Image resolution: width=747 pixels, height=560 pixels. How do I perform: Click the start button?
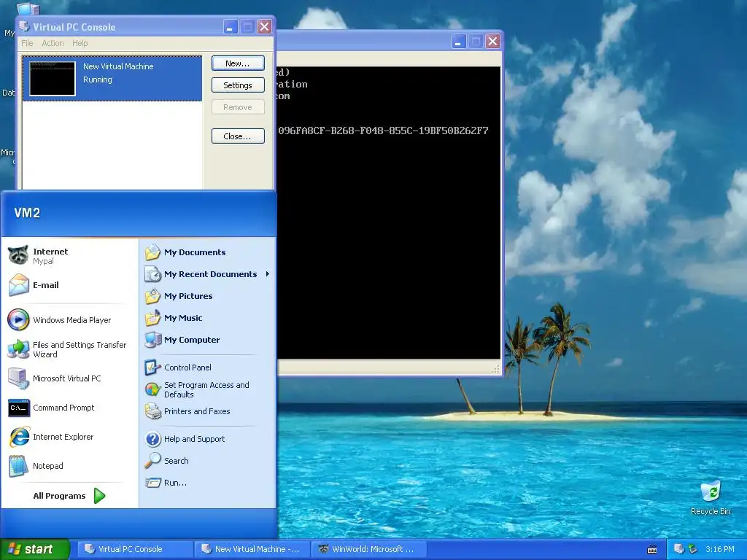pyautogui.click(x=34, y=549)
